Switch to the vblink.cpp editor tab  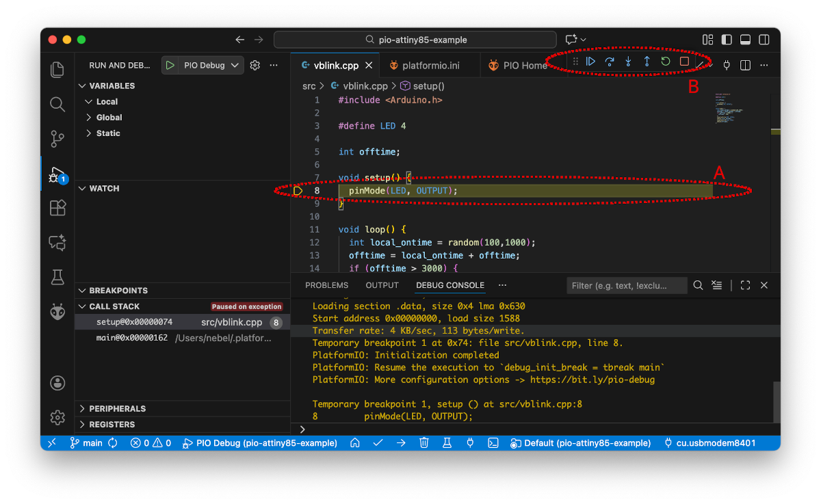335,66
